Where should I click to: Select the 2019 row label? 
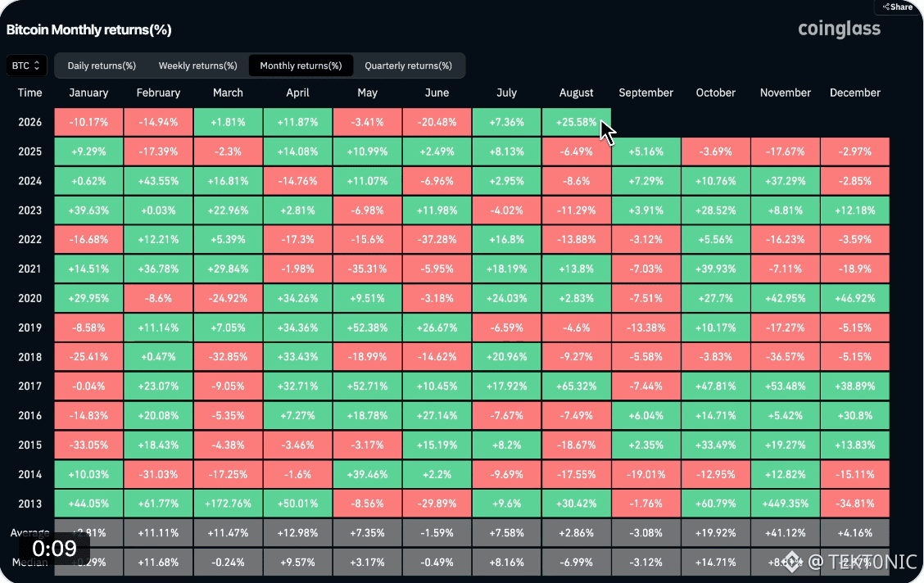29,328
